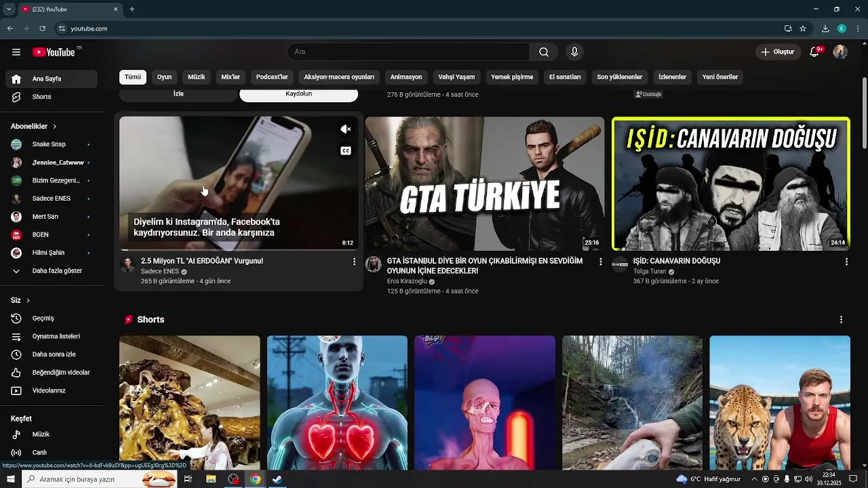Open the account avatar menu
This screenshot has height=488, width=868.
[x=840, y=52]
